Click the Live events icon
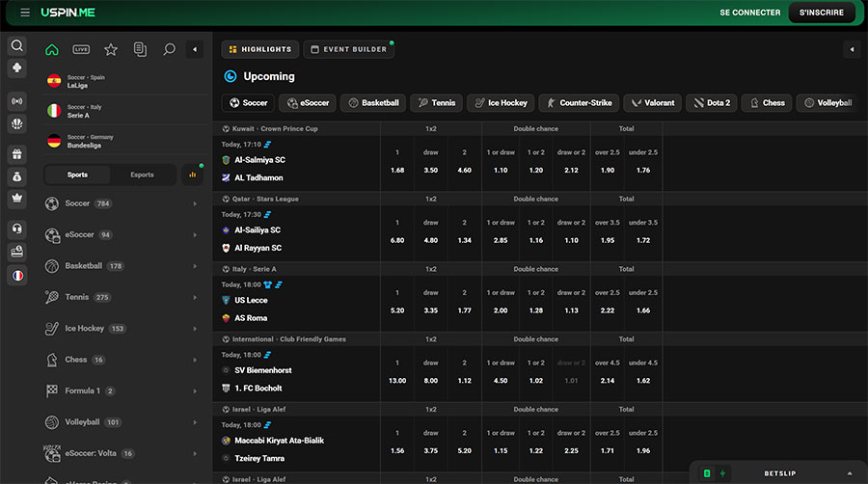 (81, 49)
